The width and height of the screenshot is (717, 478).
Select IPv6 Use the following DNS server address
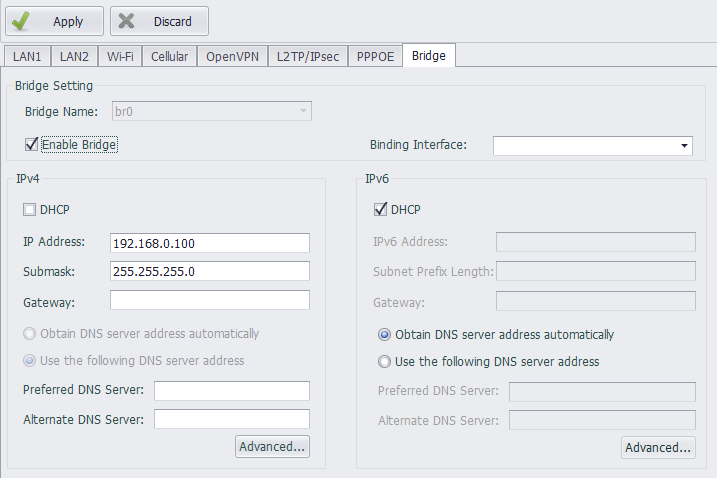384,362
